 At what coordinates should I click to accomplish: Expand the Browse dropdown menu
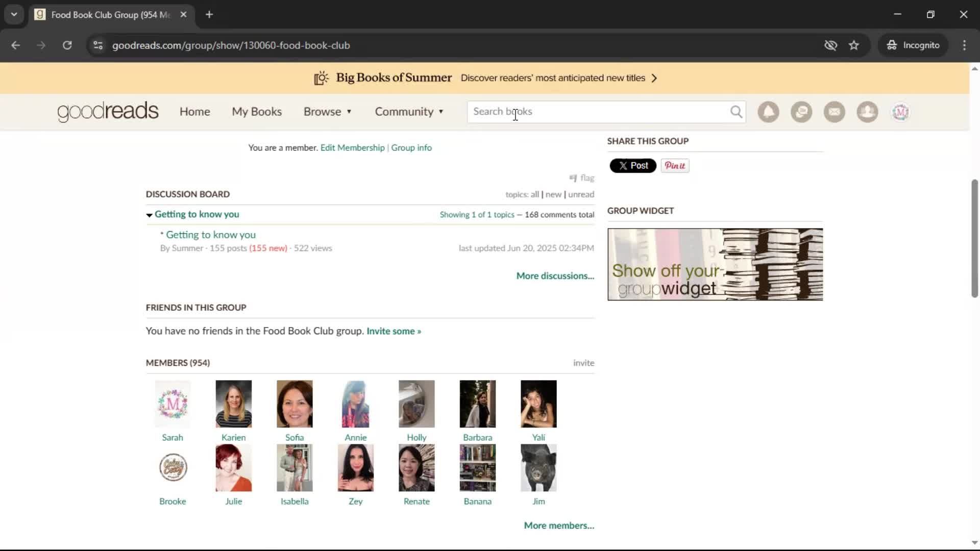328,112
